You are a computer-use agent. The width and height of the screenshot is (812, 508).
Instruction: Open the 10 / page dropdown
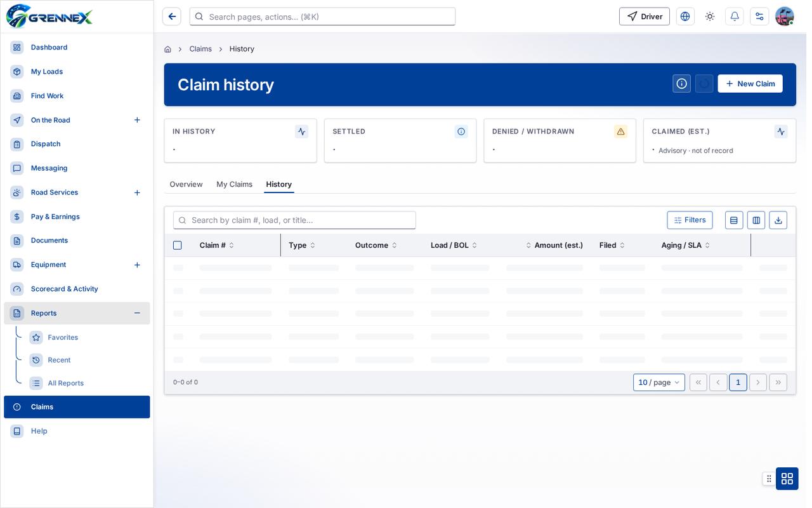click(659, 382)
